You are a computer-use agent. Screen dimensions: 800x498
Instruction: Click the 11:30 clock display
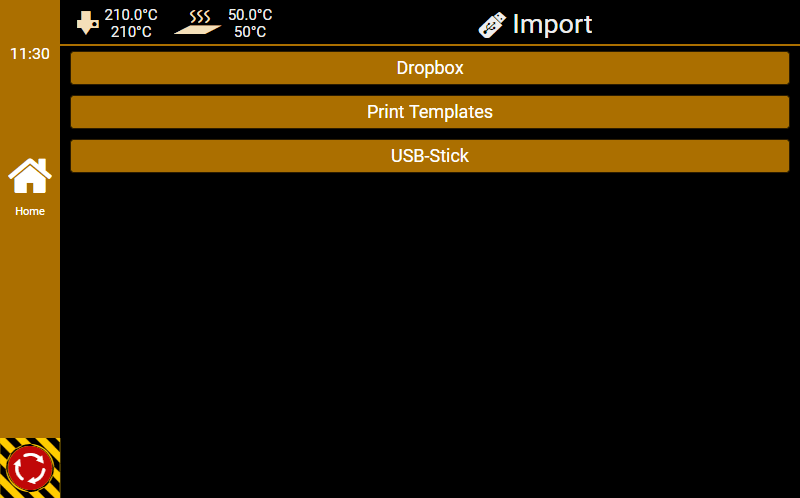30,54
